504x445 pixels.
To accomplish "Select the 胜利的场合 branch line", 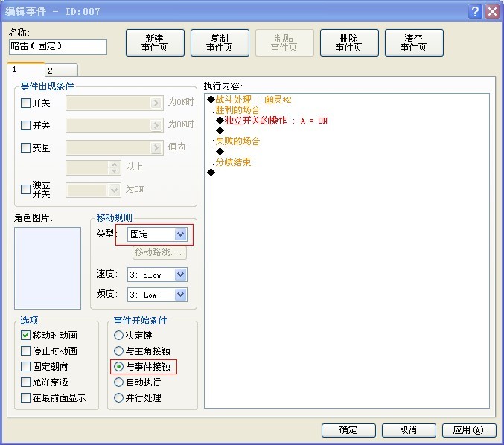I will [236, 110].
